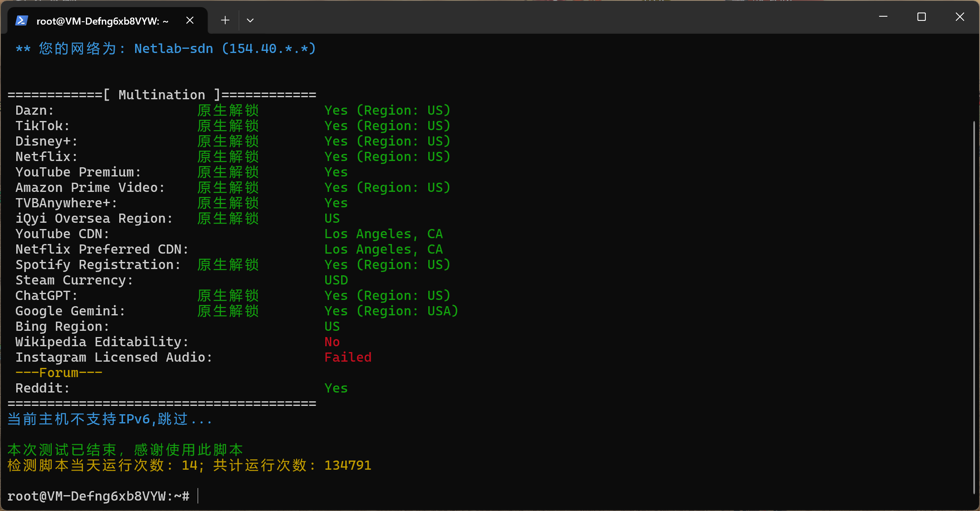Click the Bing Region row label

(62, 327)
